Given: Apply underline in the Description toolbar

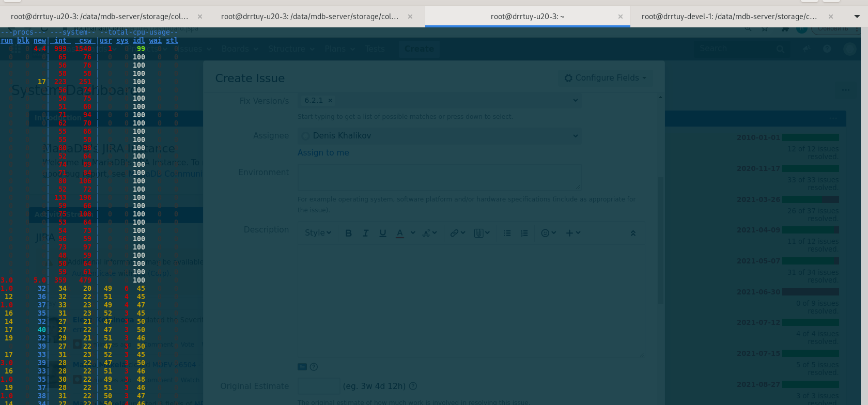Looking at the screenshot, I should (x=382, y=233).
